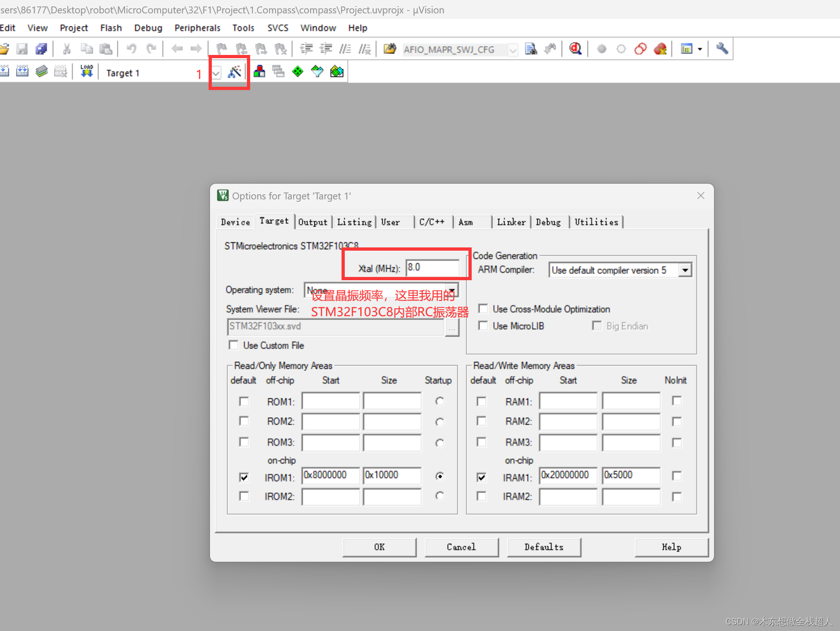Expand the AFIO_MAPR_SWJ_CFG find combo box
840x631 pixels.
(513, 49)
